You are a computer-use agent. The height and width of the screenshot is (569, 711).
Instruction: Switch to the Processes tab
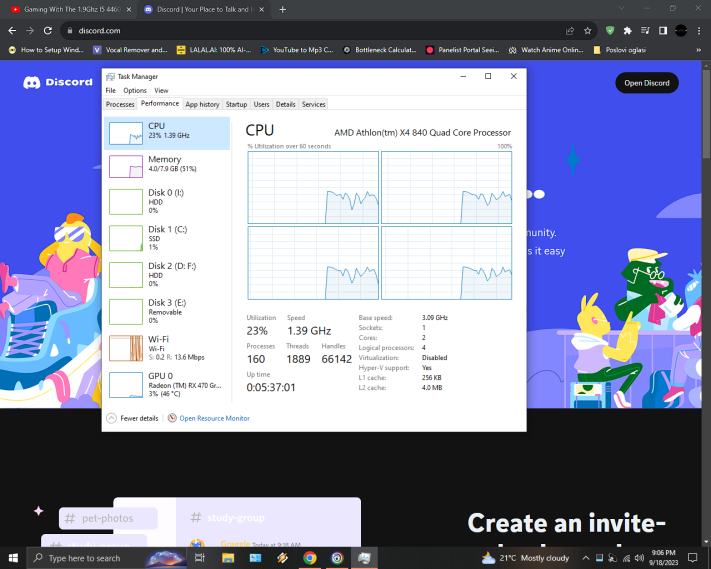tap(120, 104)
